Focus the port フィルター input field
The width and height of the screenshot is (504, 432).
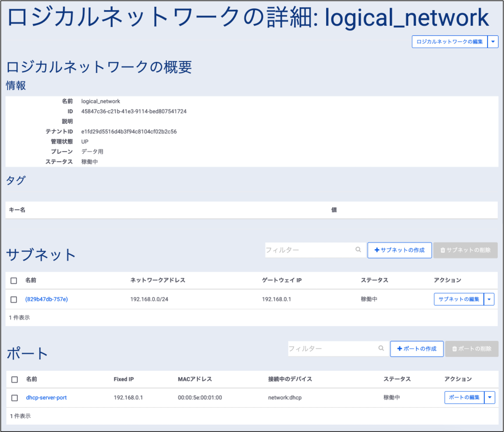pyautogui.click(x=332, y=348)
